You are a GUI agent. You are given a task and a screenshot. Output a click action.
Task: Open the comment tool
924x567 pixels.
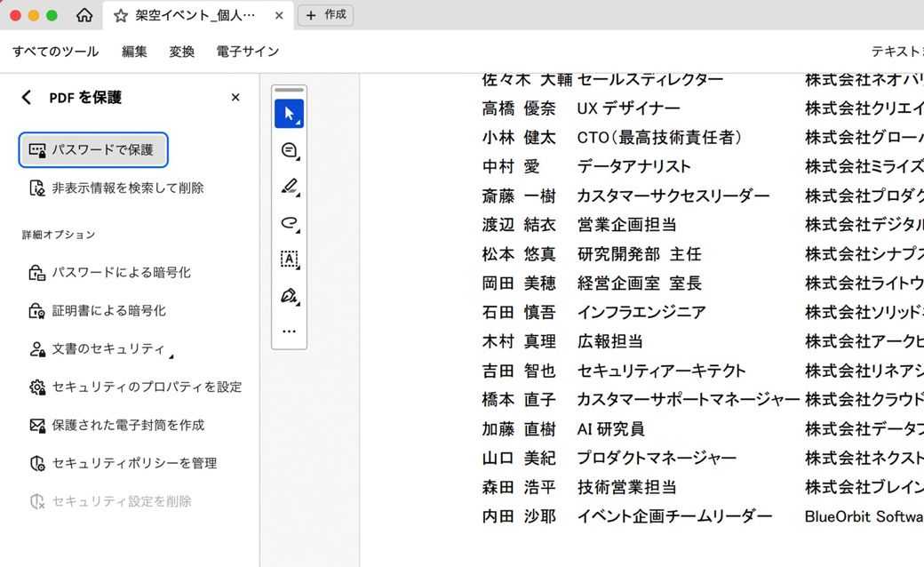pyautogui.click(x=289, y=150)
